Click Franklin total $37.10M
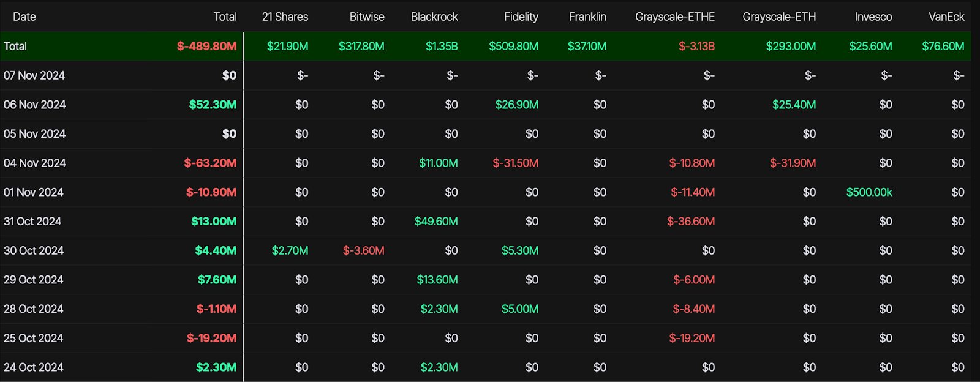The image size is (980, 382). [x=587, y=46]
